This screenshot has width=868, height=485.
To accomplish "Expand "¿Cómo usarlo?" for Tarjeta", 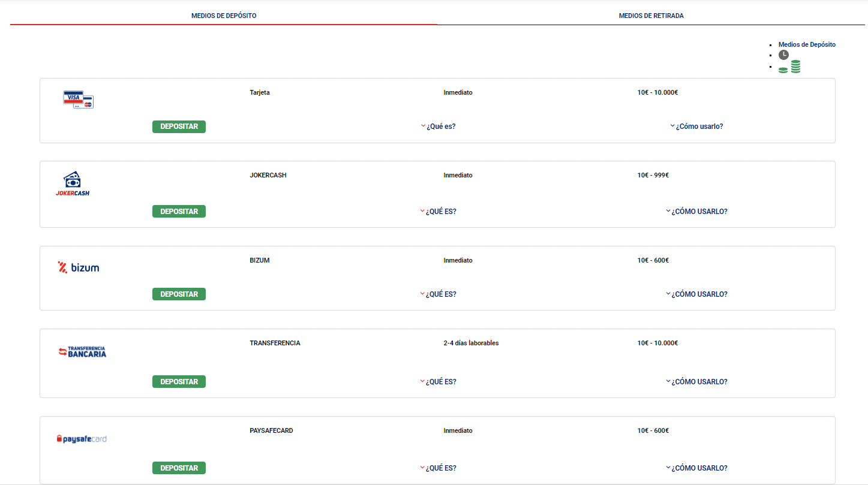I will tap(699, 126).
